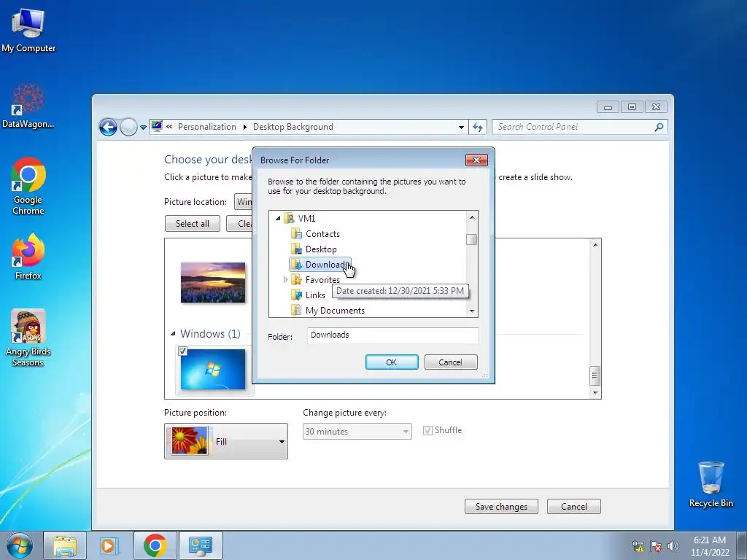Uncheck the Windows wallpaper checkbox

[182, 351]
